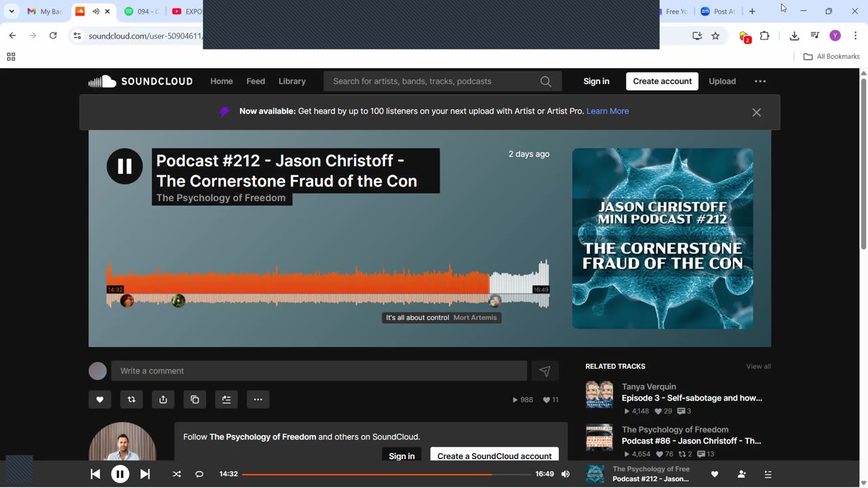The height and width of the screenshot is (488, 868).
Task: Click the Write a comment field
Action: tap(319, 371)
